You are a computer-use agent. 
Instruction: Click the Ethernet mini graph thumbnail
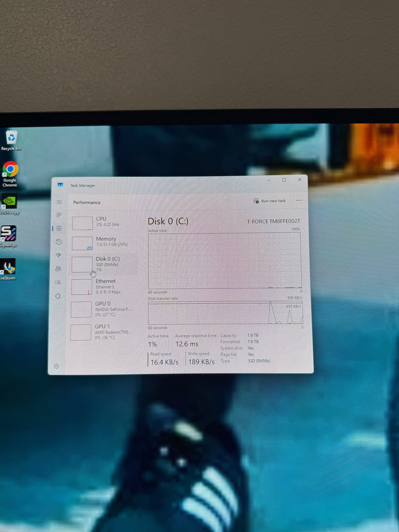pos(82,287)
